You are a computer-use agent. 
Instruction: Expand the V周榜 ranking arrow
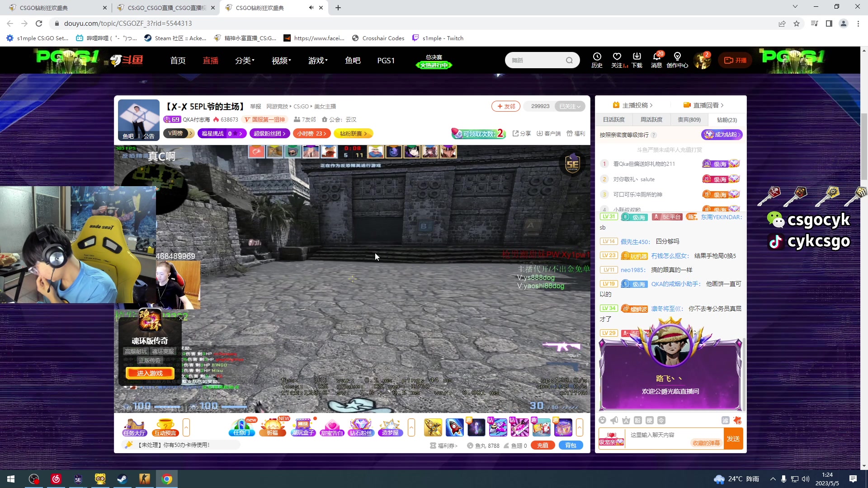(191, 133)
